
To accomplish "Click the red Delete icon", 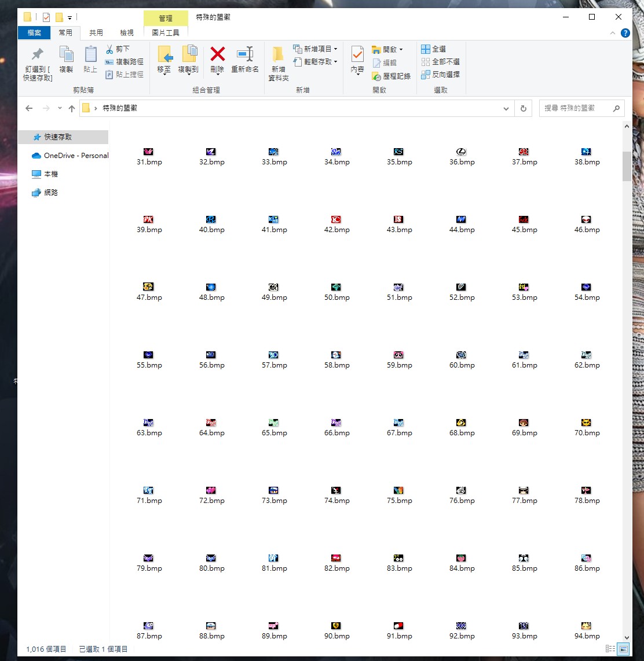I will (217, 54).
